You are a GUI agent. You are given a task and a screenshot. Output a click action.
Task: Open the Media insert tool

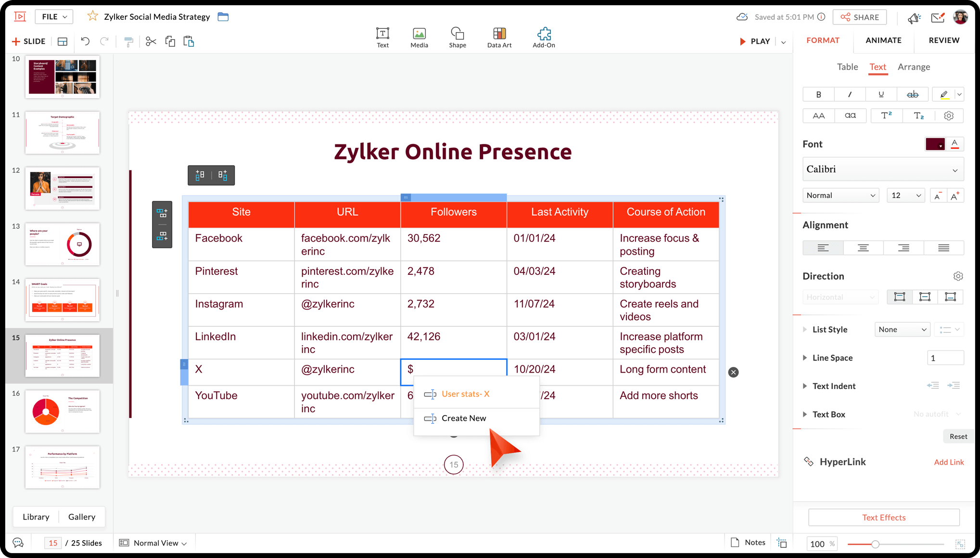(x=419, y=38)
